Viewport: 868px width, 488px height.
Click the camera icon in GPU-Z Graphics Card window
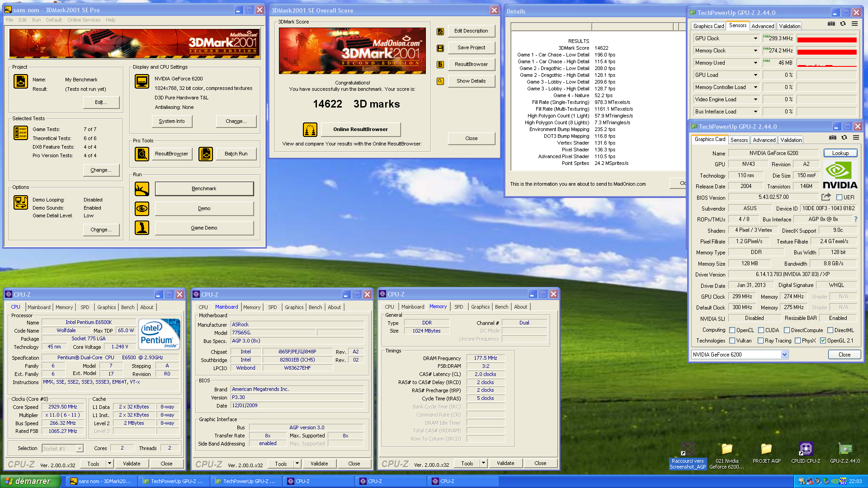point(833,137)
